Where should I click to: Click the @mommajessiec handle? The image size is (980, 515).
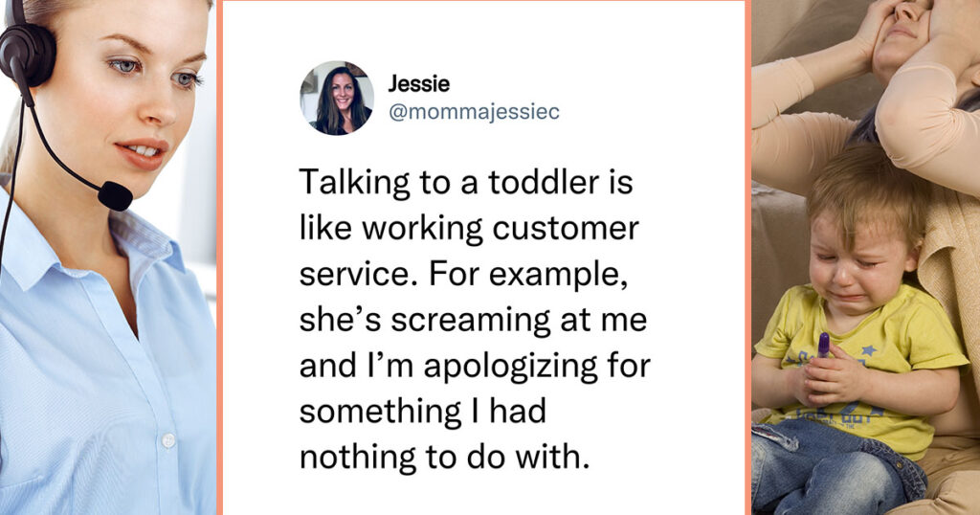click(x=474, y=113)
